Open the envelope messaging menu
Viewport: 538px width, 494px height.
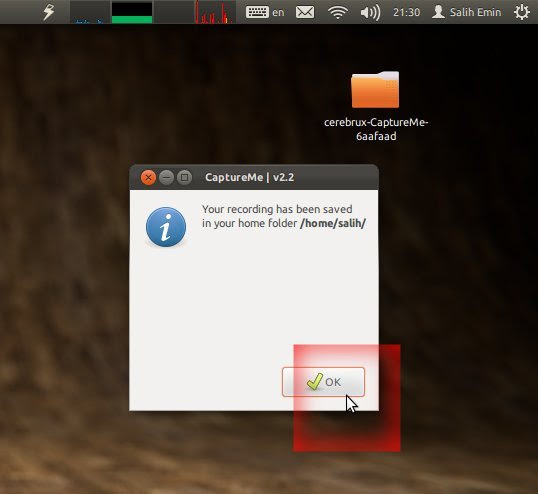click(305, 12)
